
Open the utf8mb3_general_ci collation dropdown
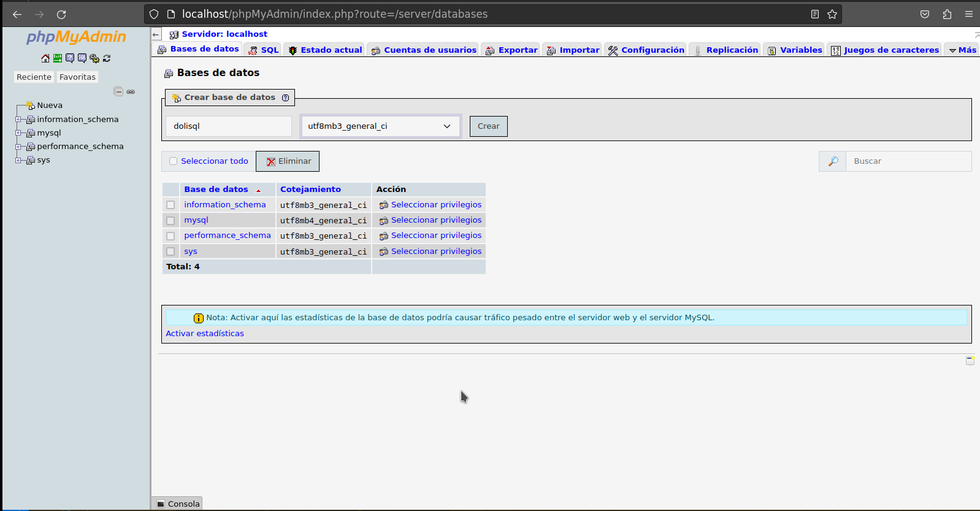coord(380,126)
